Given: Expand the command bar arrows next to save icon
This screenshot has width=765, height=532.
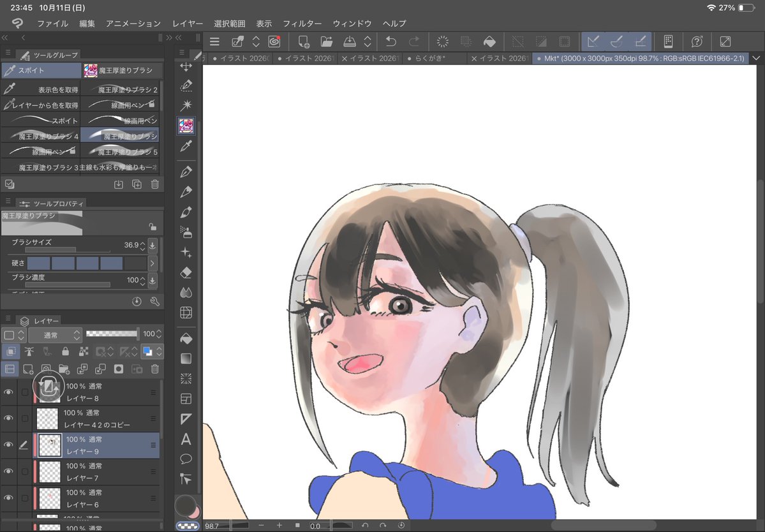Looking at the screenshot, I should click(x=368, y=41).
